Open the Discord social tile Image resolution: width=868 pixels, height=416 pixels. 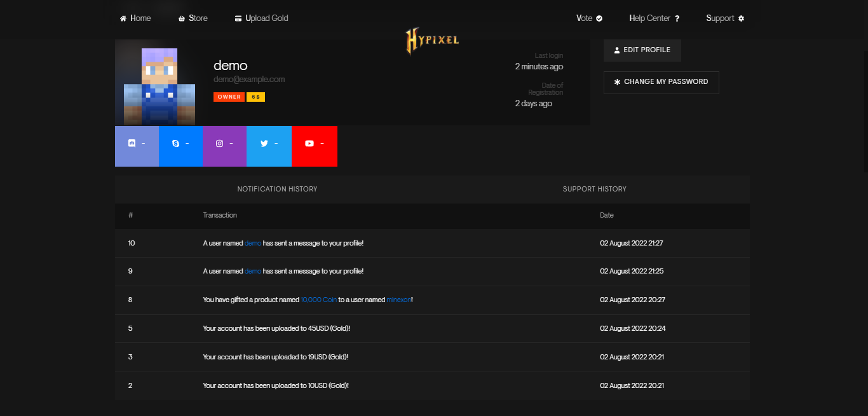[137, 146]
